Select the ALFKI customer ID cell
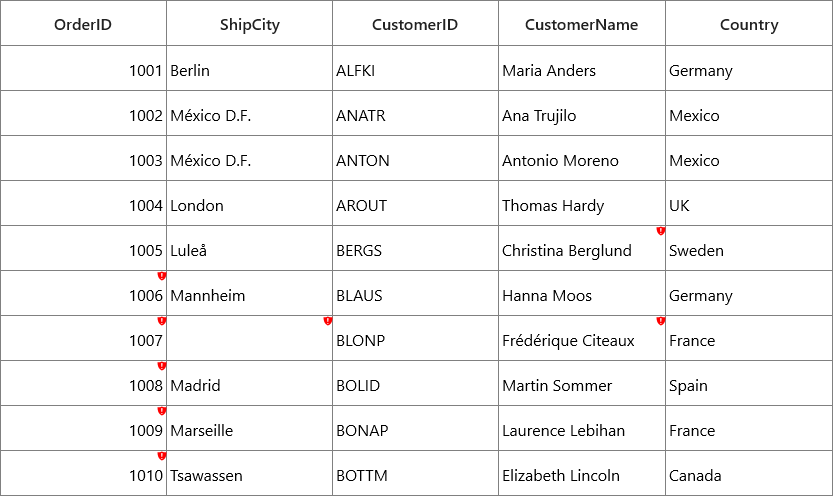 (x=415, y=68)
